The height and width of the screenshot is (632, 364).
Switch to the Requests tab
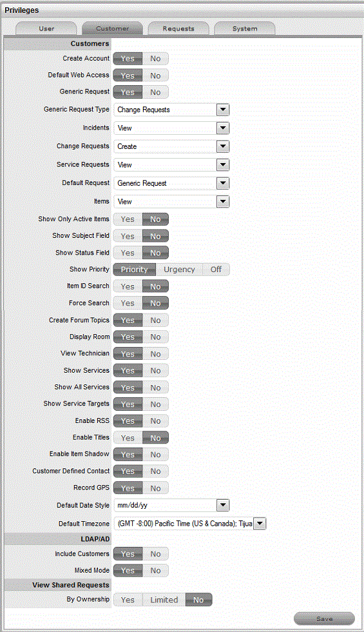point(178,28)
